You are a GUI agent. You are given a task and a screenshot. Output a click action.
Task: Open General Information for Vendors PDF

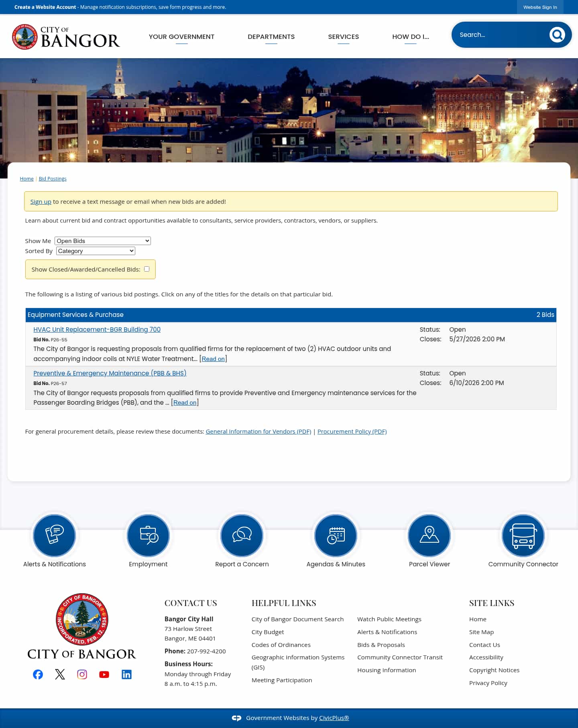point(258,431)
